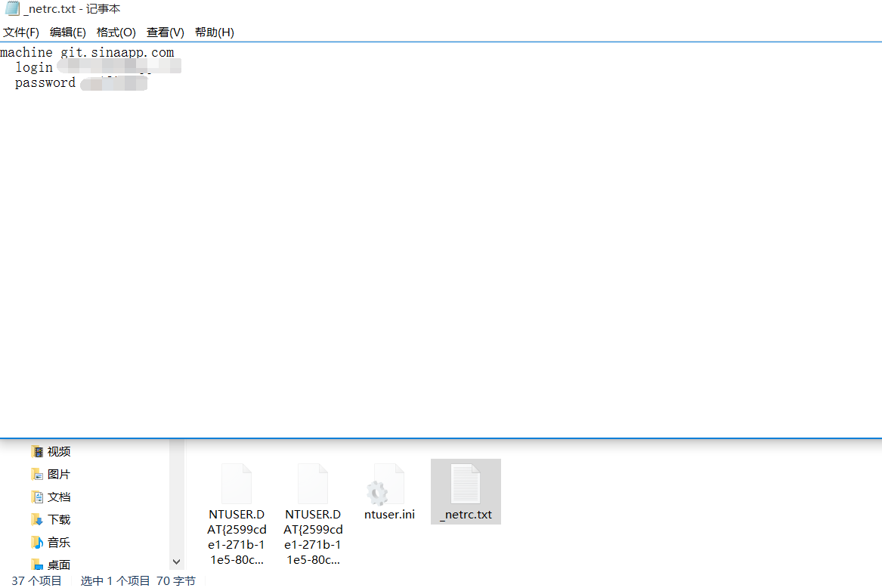Screen dimensions: 882x588
Task: Click the 文档 folder icon
Action: (37, 497)
